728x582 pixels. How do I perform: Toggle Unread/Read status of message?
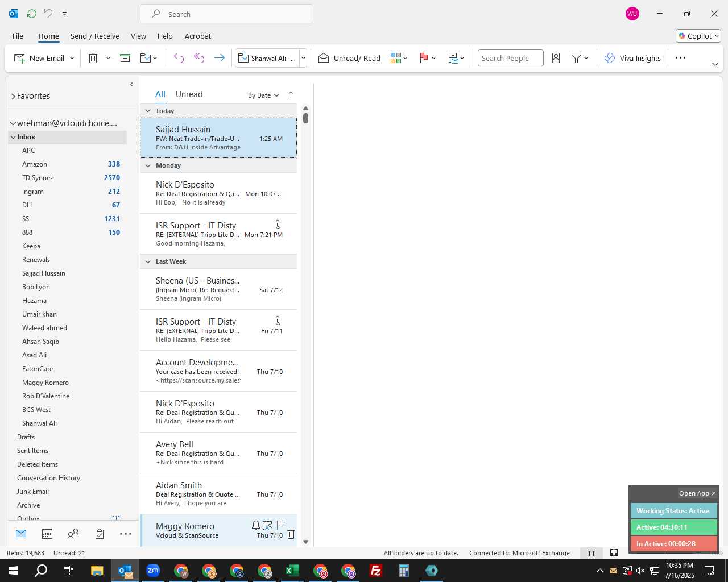(349, 58)
